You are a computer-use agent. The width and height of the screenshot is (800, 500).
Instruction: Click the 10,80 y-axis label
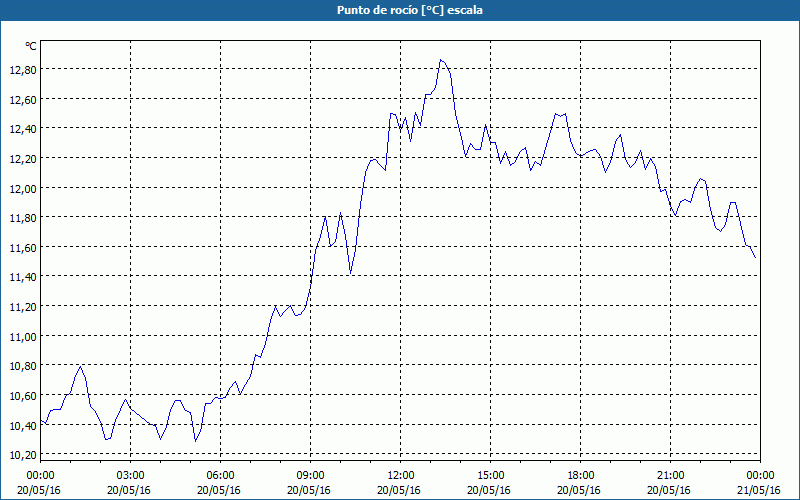[x=23, y=366]
